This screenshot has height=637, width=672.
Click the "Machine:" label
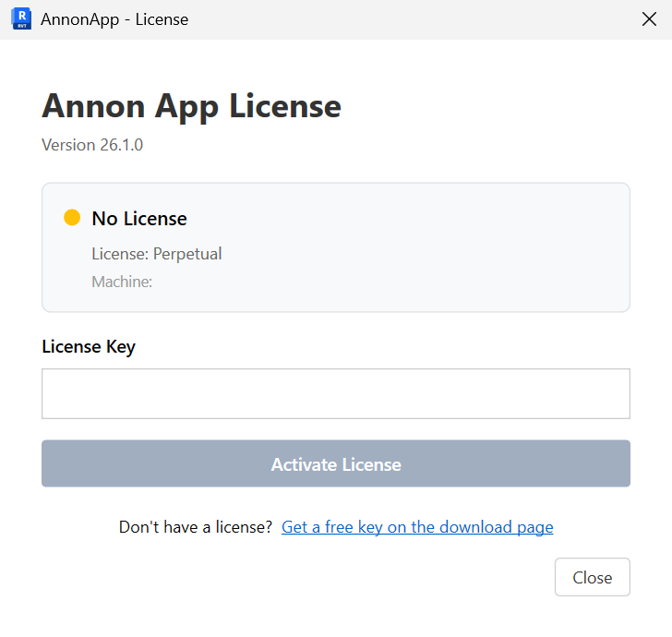tap(122, 282)
